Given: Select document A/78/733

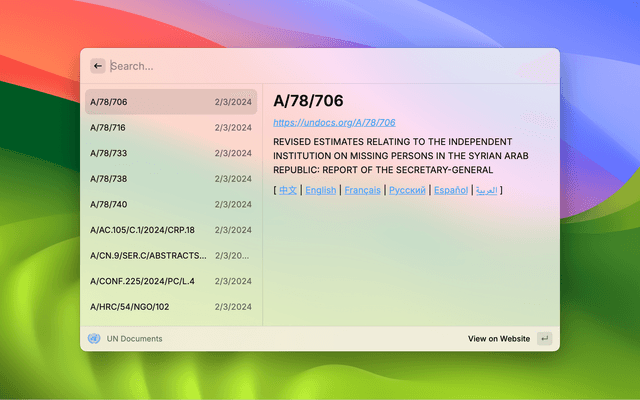Looking at the screenshot, I should pos(170,153).
